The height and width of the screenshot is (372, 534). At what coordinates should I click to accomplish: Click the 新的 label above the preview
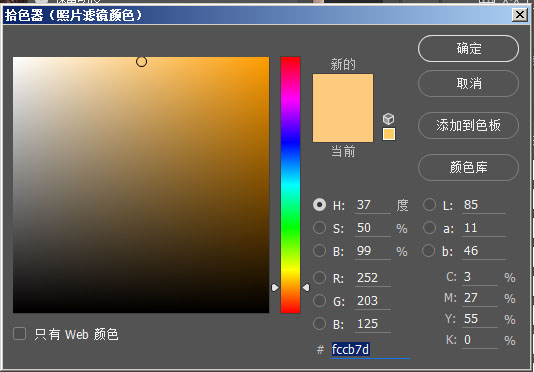343,64
